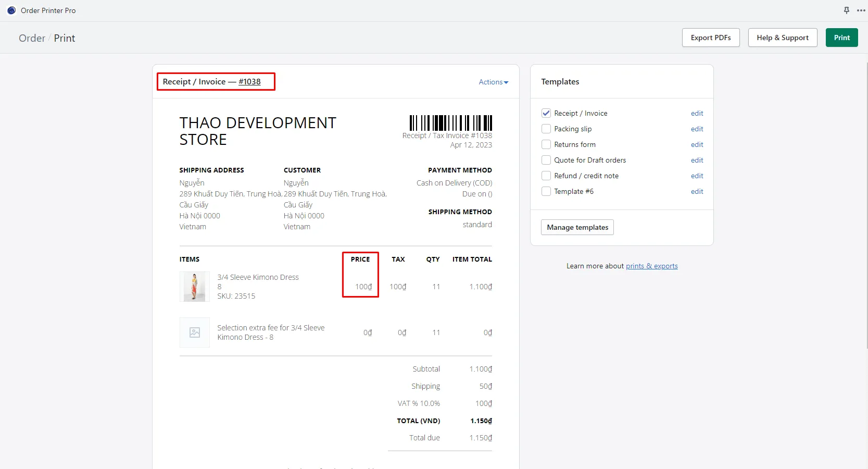Screen dimensions: 868x469
Task: Click the Print breadcrumb title
Action: 65,38
